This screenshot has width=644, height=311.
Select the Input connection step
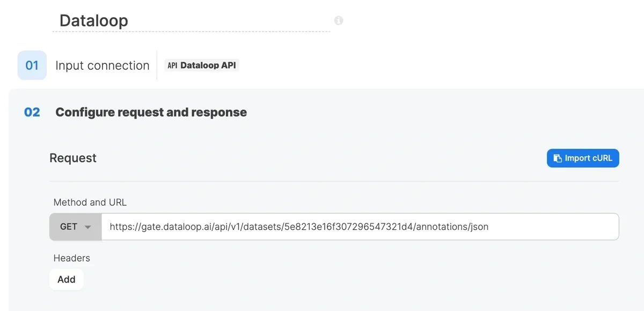coord(102,65)
